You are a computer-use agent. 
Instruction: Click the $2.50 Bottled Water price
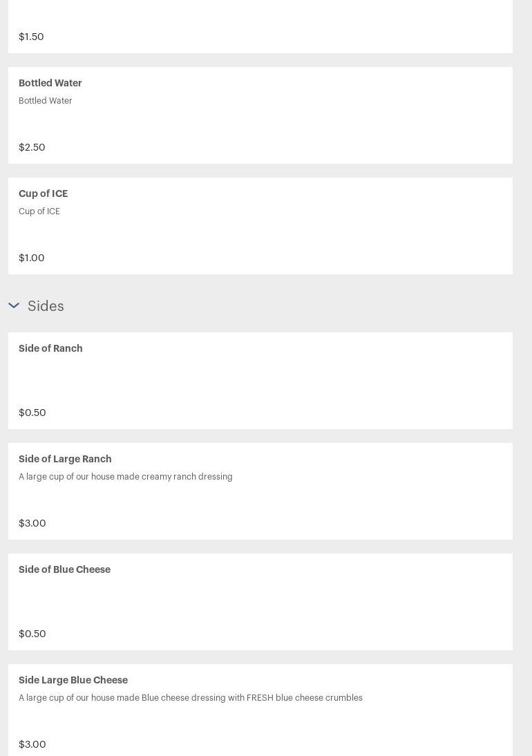[x=32, y=147]
